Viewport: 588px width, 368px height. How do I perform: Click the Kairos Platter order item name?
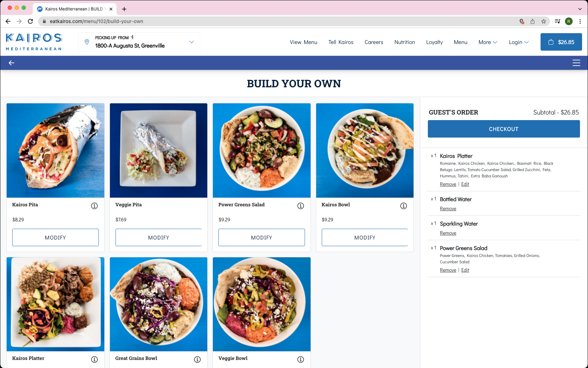point(456,156)
